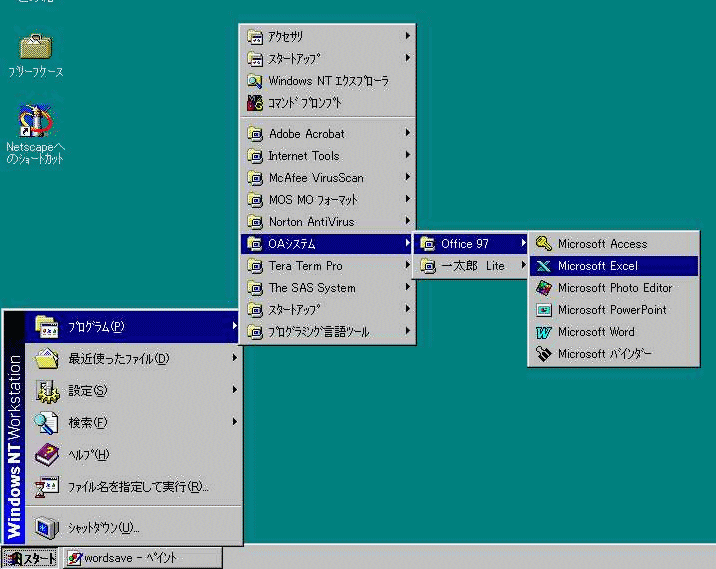This screenshot has width=716, height=569.
Task: Open プログラム(P) in the Start menu
Action: 132,327
